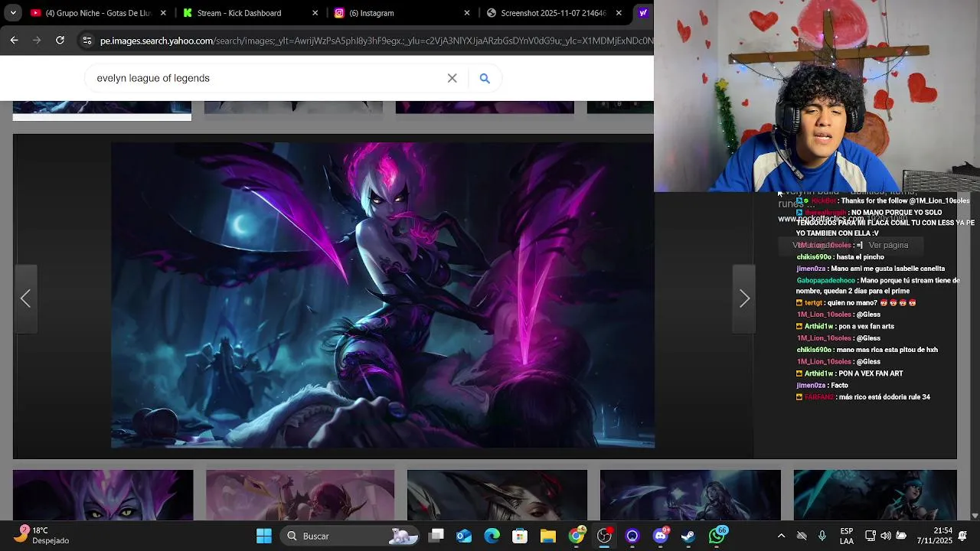Click the search field with evelyn query

pos(268,78)
